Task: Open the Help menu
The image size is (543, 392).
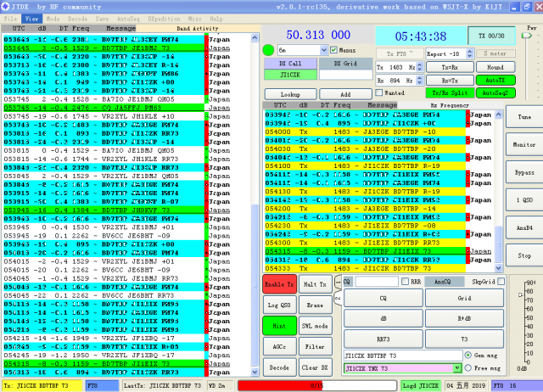Action: click(x=216, y=19)
